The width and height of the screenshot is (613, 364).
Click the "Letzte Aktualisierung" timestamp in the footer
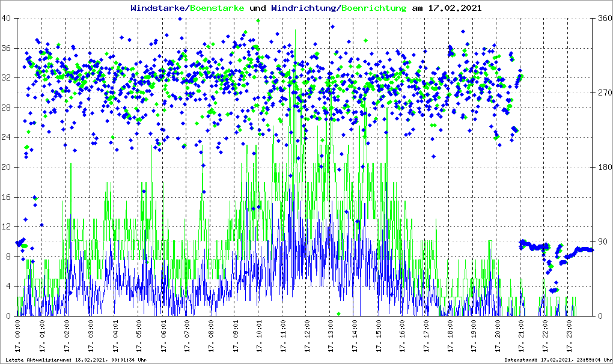coord(76,360)
